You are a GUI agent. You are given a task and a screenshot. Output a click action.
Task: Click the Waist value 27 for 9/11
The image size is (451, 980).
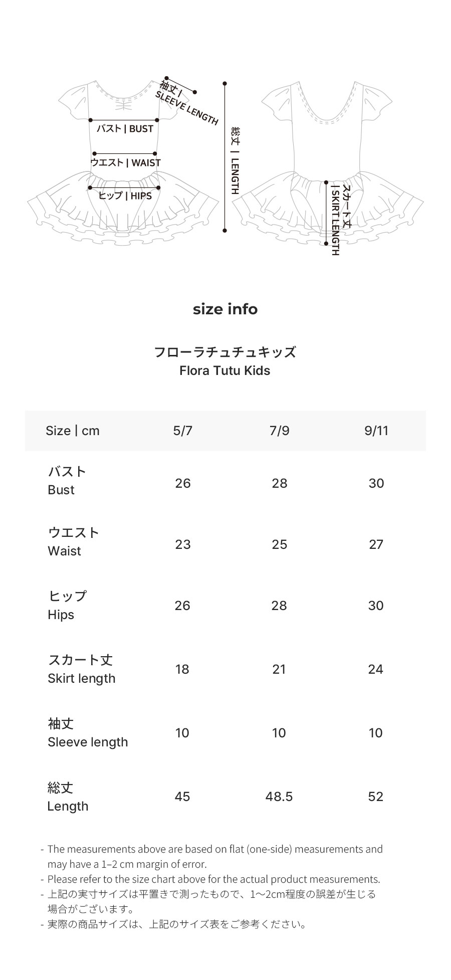[376, 544]
